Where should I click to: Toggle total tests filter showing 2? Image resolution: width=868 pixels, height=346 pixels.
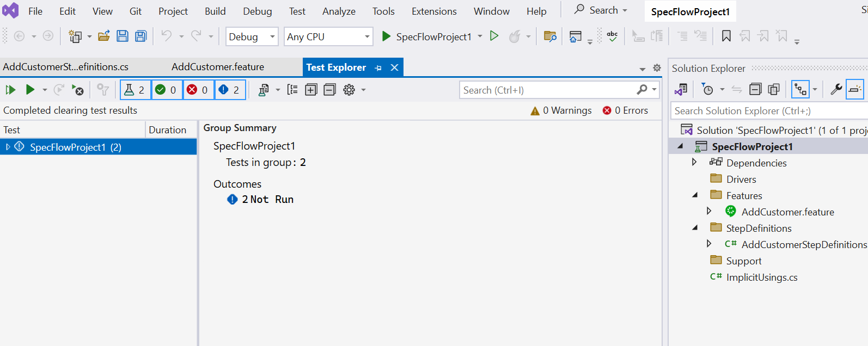135,90
